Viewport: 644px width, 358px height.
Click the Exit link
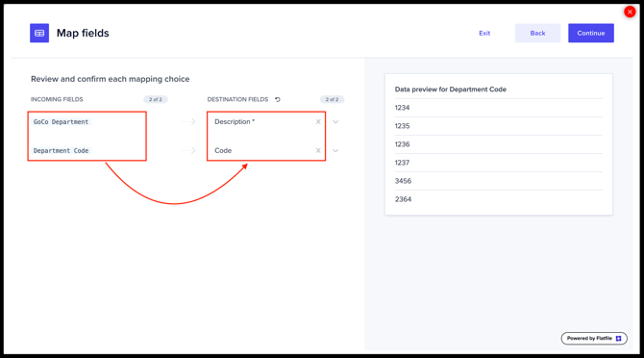click(484, 34)
